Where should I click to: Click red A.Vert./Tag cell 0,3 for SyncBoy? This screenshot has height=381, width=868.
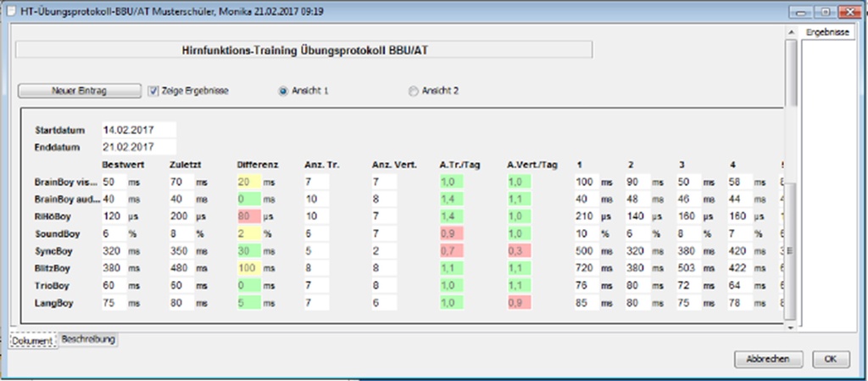point(520,251)
